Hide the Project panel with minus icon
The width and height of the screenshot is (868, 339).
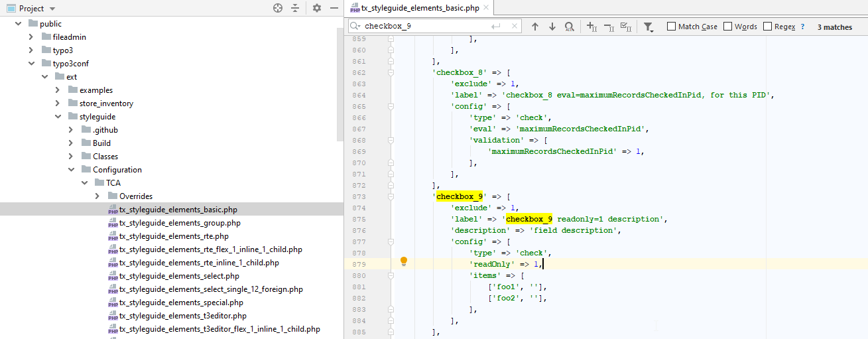click(334, 8)
